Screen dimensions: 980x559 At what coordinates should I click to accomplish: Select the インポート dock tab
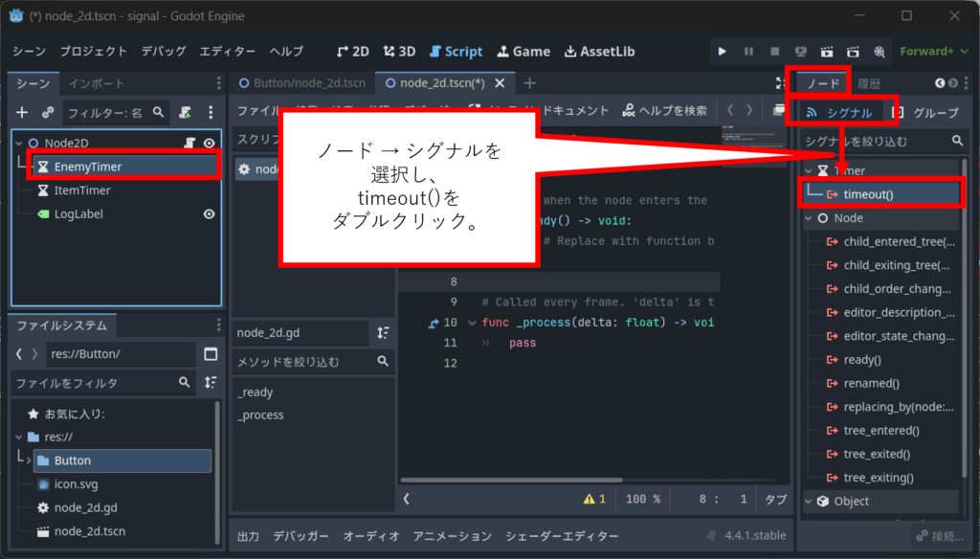tap(97, 83)
